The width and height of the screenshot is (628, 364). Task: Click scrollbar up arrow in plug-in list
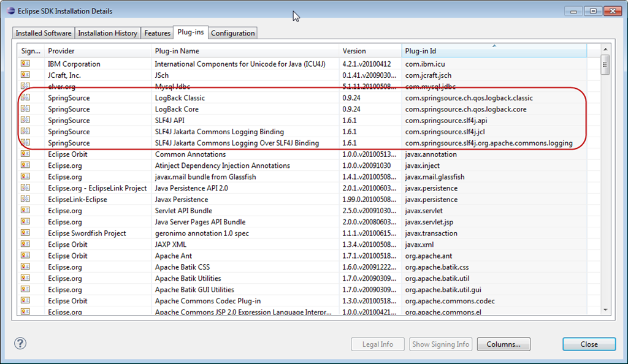605,49
